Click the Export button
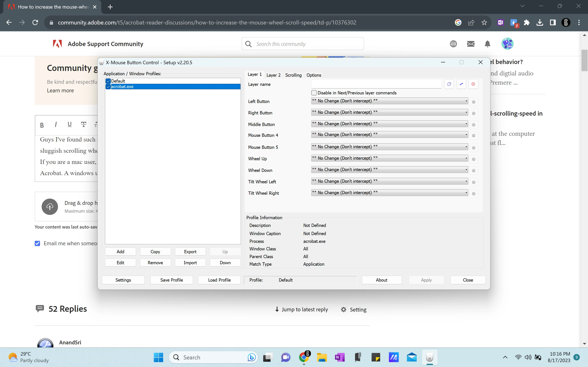 (x=190, y=252)
